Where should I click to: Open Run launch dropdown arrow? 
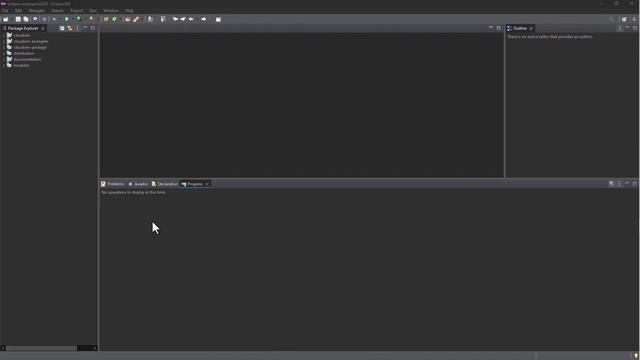click(x=72, y=19)
